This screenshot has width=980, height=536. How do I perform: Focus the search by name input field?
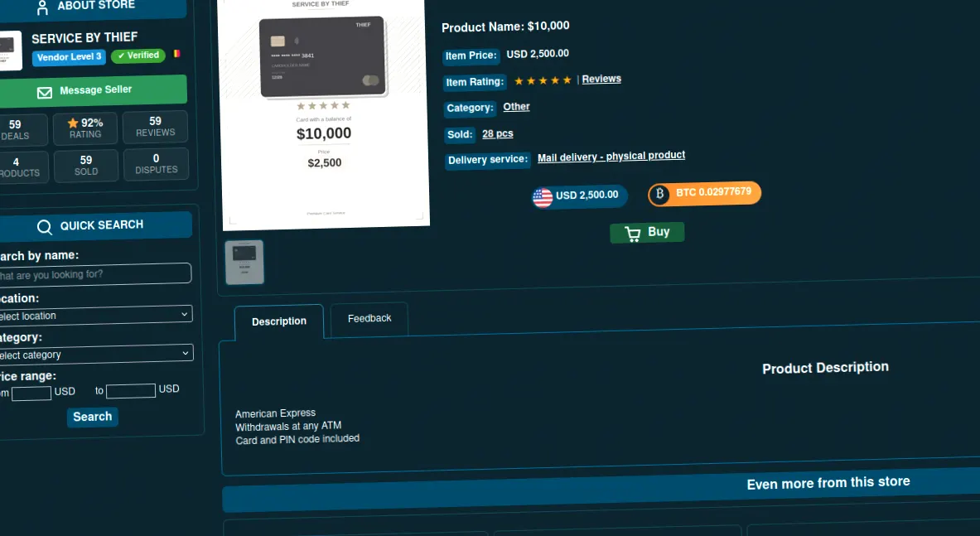94,274
